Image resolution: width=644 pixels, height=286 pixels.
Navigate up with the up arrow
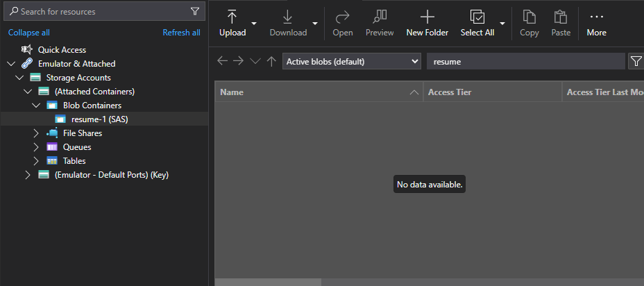(x=271, y=61)
